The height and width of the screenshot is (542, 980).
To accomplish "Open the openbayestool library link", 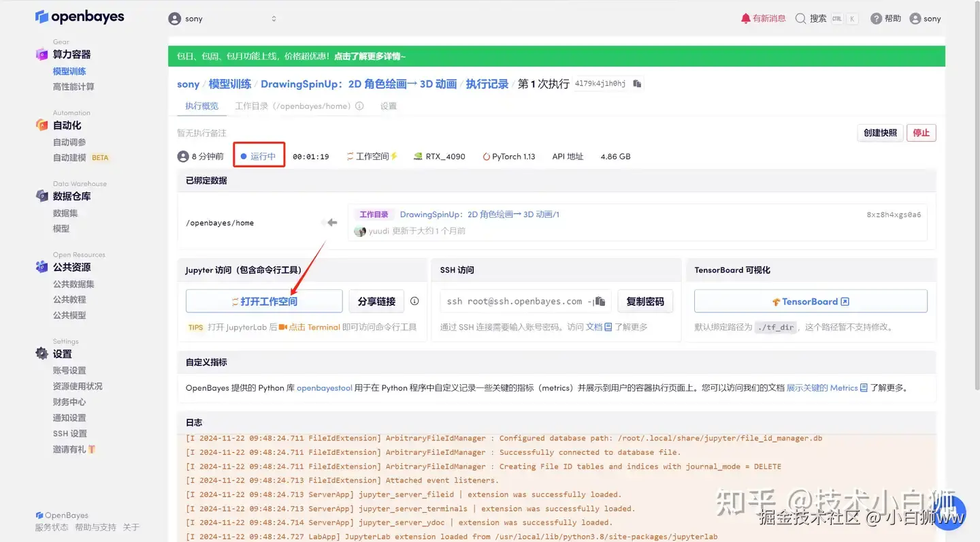I will (325, 388).
